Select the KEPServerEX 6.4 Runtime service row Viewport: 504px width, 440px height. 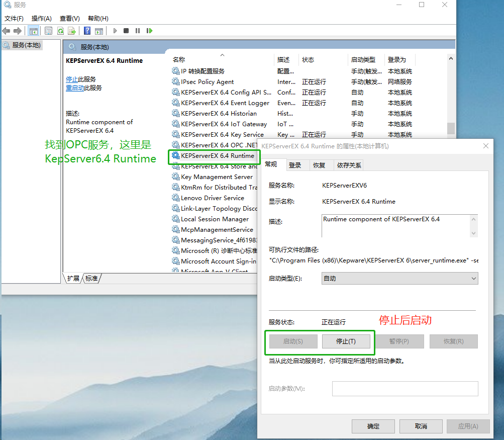click(214, 156)
